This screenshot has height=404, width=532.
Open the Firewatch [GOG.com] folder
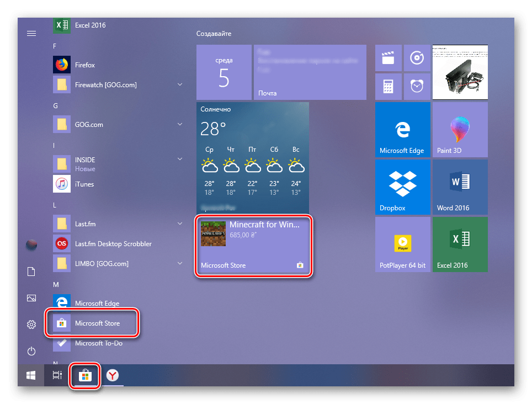coord(119,84)
